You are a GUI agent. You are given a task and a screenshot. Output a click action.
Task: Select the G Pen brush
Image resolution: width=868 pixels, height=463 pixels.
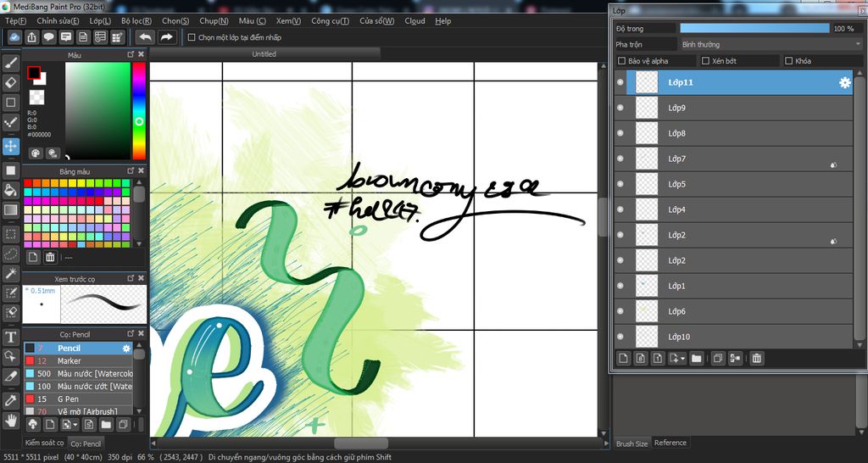tap(77, 399)
